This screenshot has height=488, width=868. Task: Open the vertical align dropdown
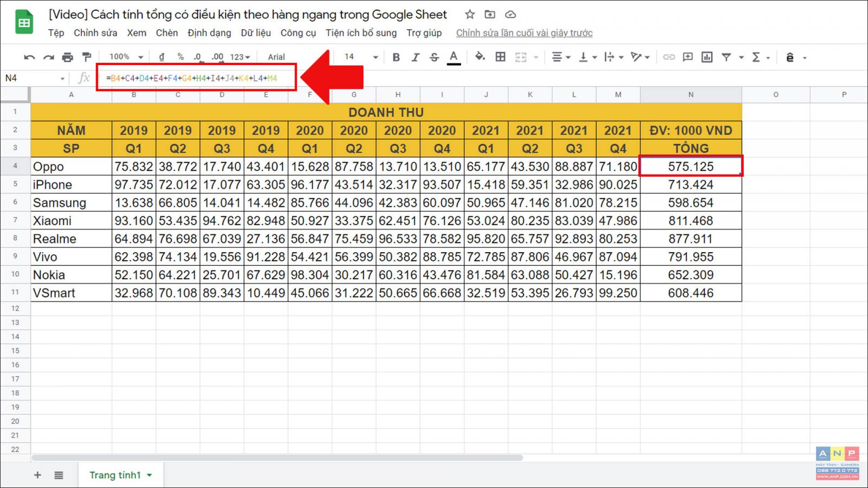tap(588, 57)
